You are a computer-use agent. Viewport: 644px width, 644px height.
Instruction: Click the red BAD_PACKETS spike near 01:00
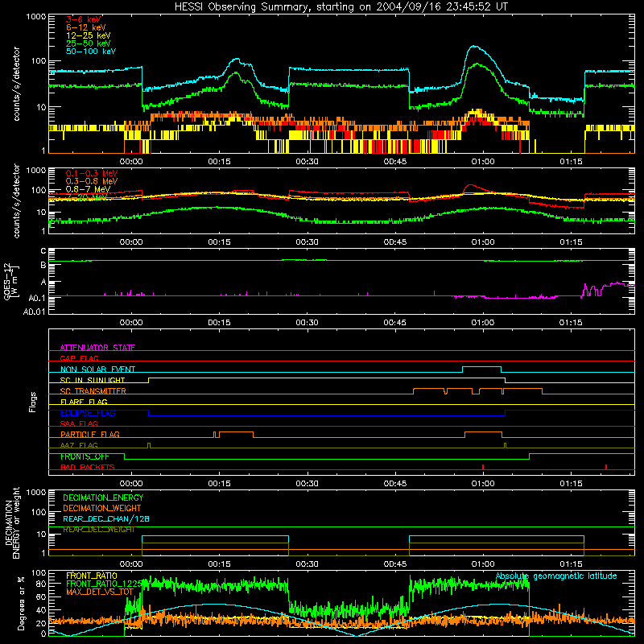click(483, 467)
